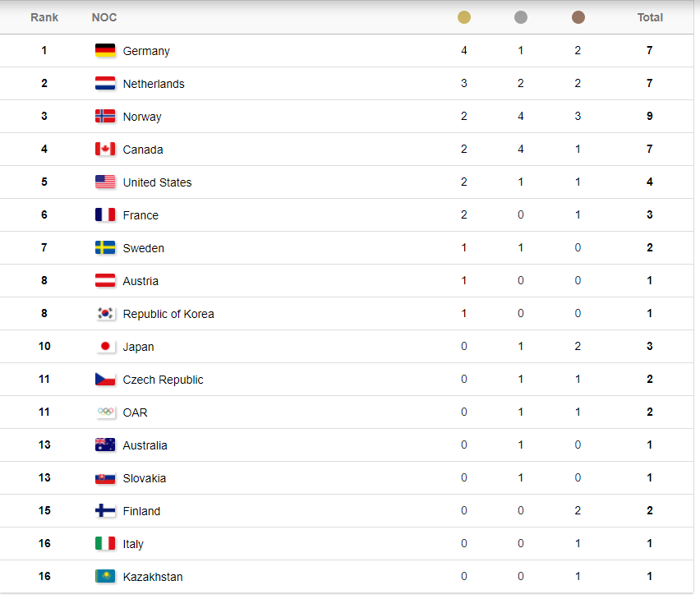Click the gold medal column header

point(464,17)
